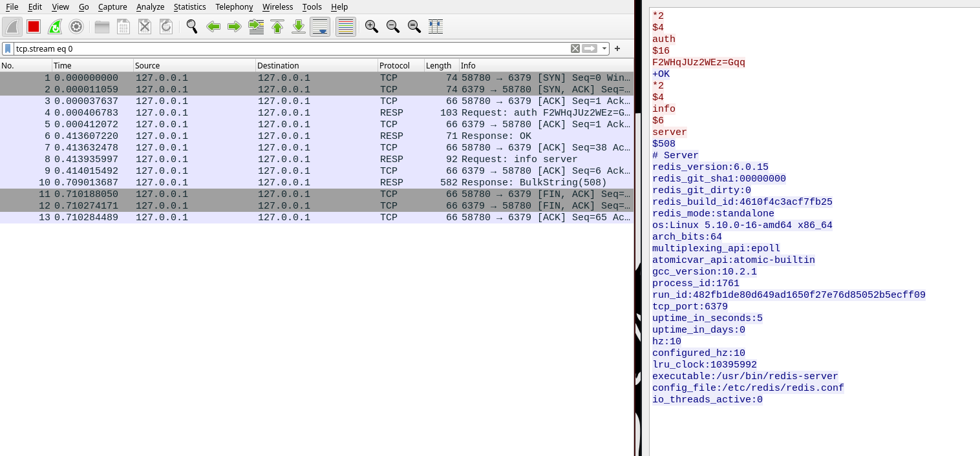Screen dimensions: 980x456
Task: Zoom in on packet list text
Action: click(372, 26)
